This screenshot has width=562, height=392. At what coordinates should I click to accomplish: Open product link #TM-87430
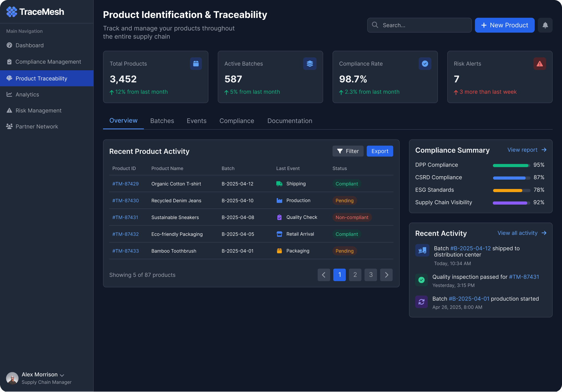(125, 201)
